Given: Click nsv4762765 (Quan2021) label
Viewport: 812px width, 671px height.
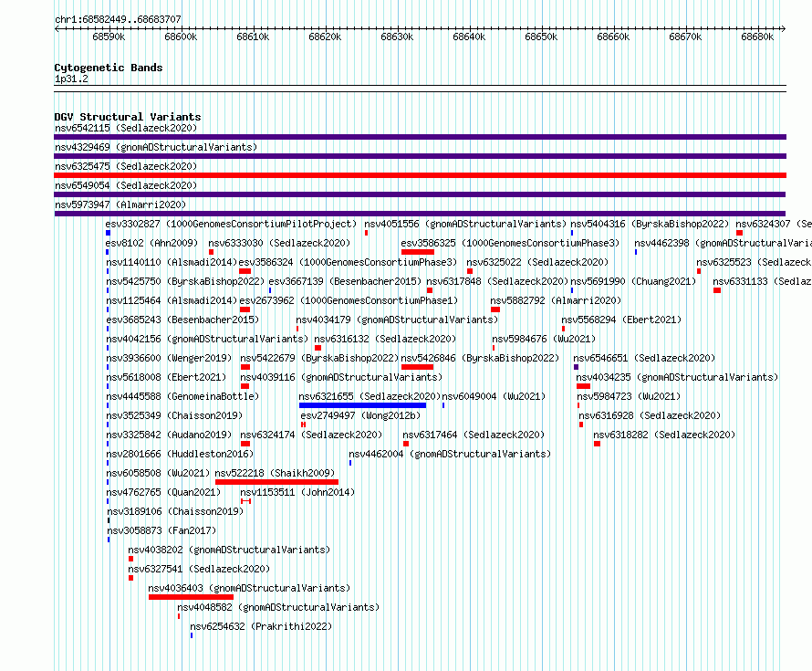Looking at the screenshot, I should click(163, 492).
